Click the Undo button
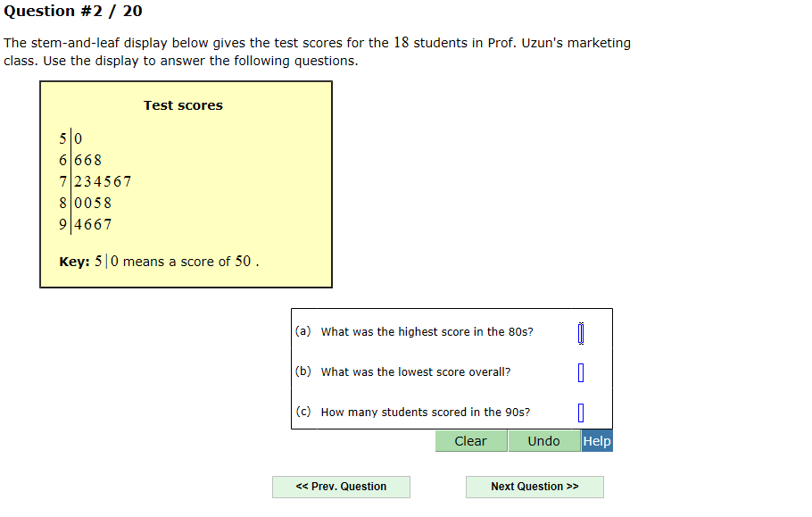Viewport: 812px width, 517px height. 544,440
